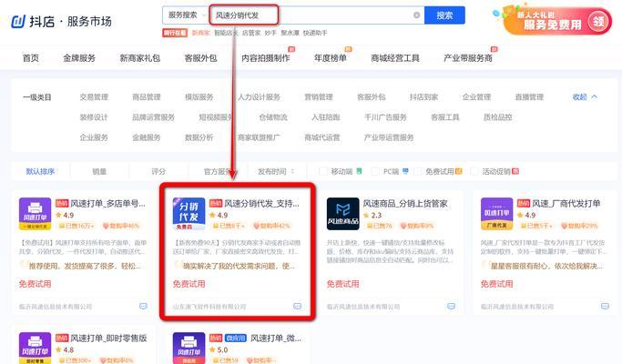Select 入驻陪跑 category
Image resolution: width=622 pixels, height=364 pixels.
[x=326, y=117]
